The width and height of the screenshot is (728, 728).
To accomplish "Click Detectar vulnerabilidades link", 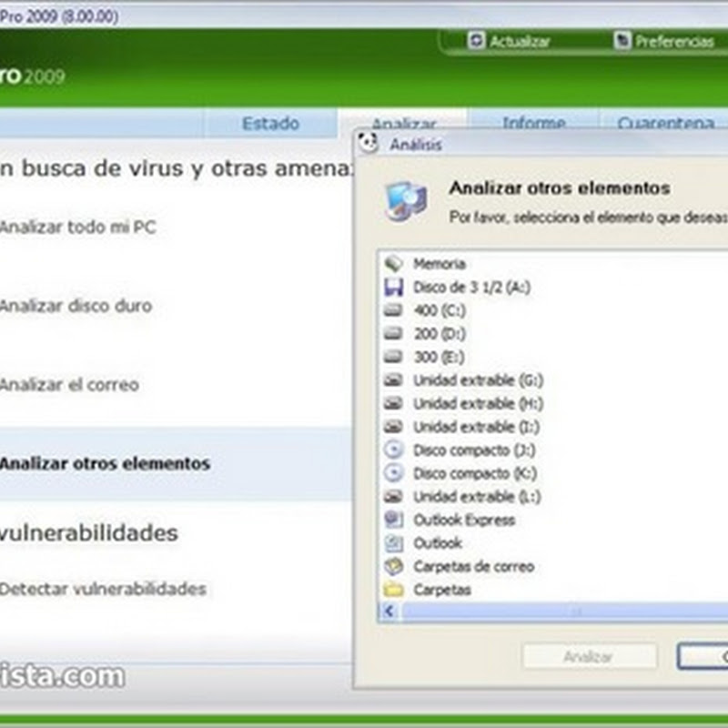I will [x=103, y=589].
